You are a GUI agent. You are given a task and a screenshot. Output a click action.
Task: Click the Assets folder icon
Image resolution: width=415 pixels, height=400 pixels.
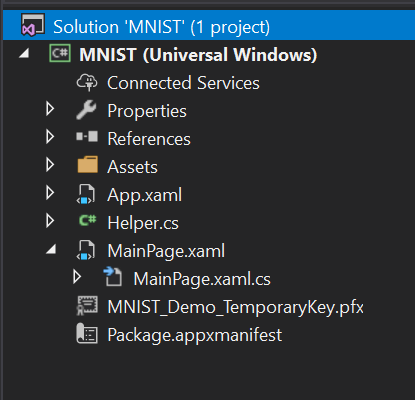[x=88, y=164]
